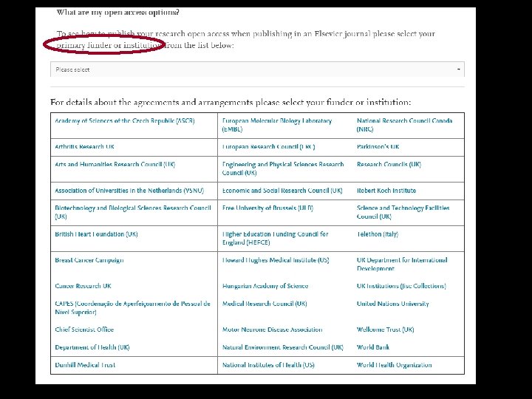This screenshot has height=399, width=532.
Task: Open Association of Universities in the Netherlands (VSNU)
Action: click(129, 191)
